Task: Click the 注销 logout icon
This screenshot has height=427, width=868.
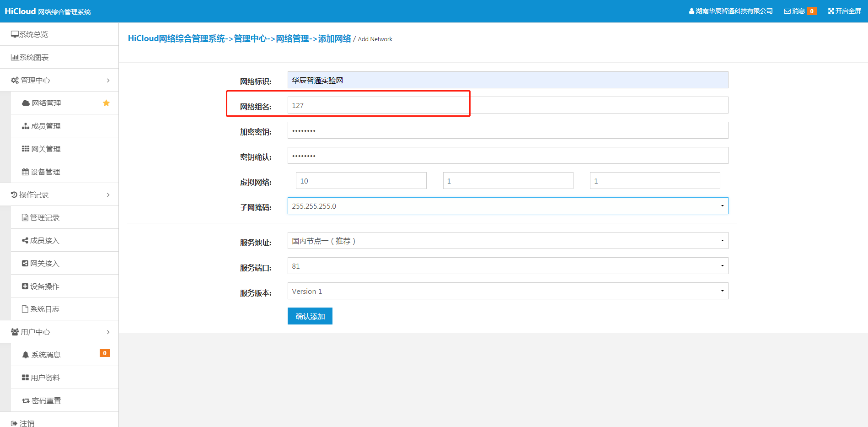Action: pyautogui.click(x=14, y=424)
